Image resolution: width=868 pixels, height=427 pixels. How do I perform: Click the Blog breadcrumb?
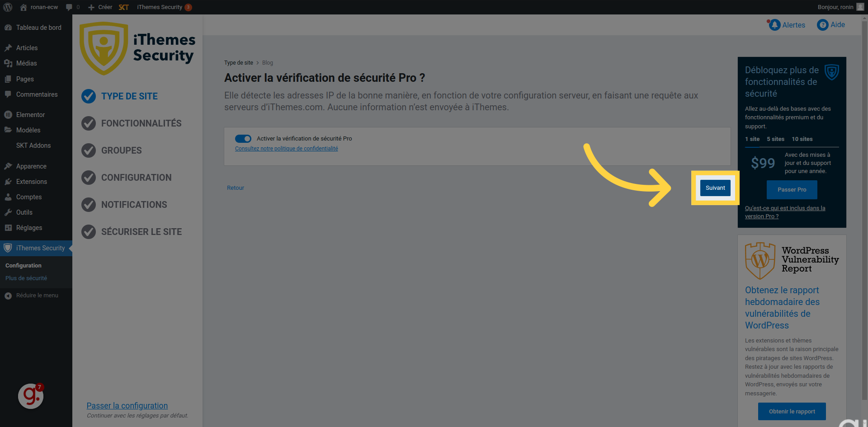tap(268, 63)
